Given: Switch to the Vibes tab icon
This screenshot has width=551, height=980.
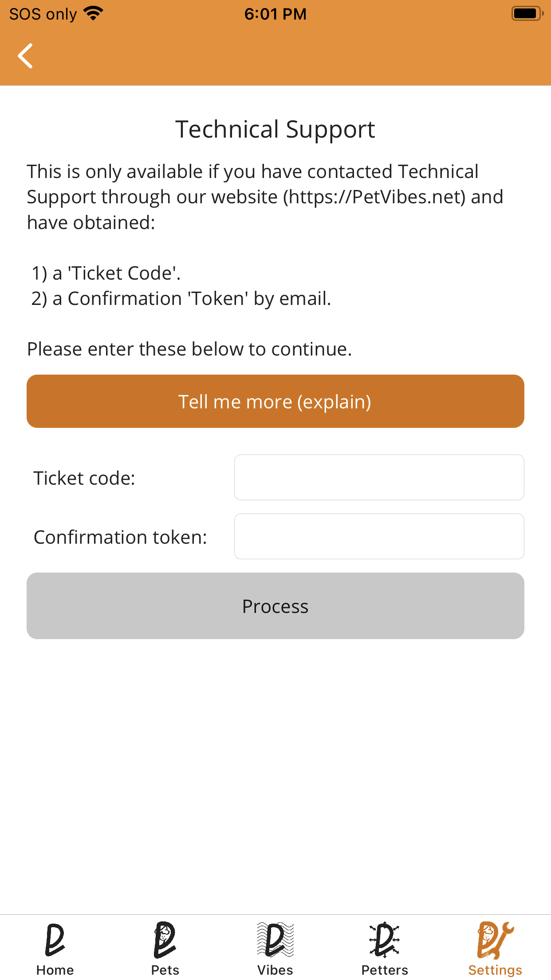Looking at the screenshot, I should (275, 940).
